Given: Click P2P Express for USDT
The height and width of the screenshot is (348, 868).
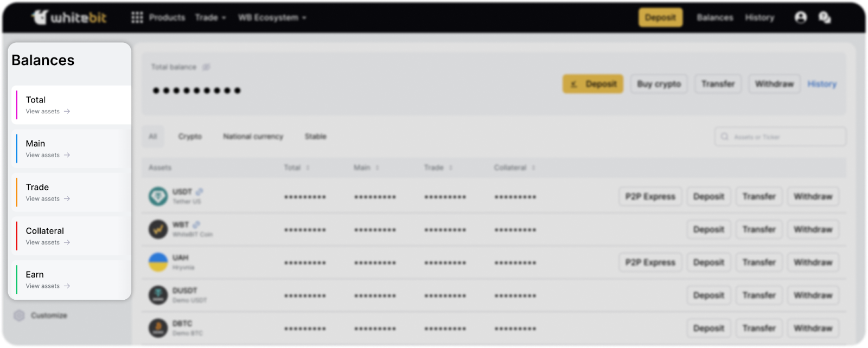Looking at the screenshot, I should point(650,196).
